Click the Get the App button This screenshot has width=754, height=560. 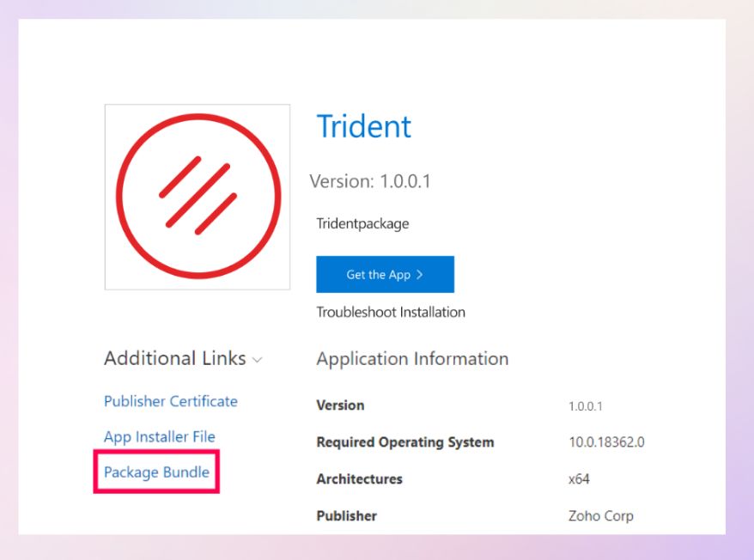tap(385, 274)
